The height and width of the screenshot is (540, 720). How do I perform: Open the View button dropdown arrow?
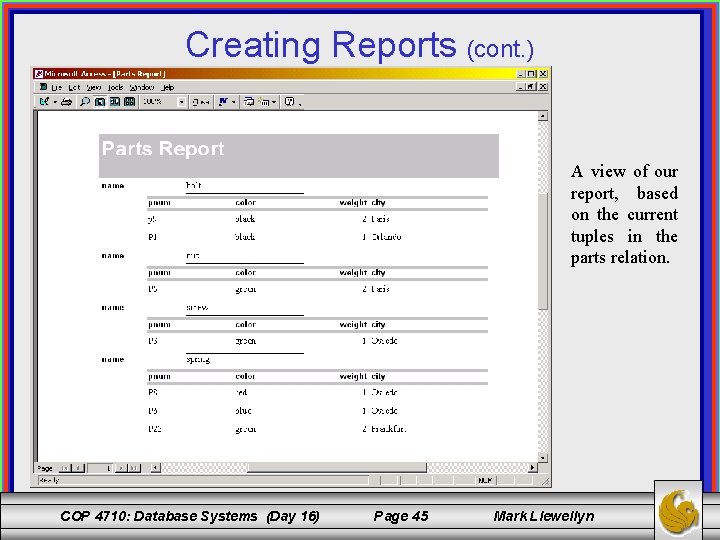pos(55,102)
